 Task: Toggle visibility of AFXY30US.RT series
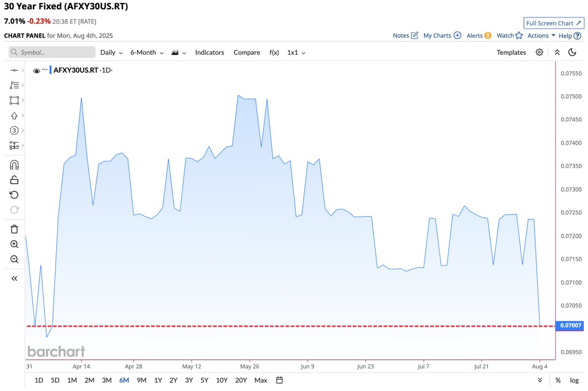(36, 70)
